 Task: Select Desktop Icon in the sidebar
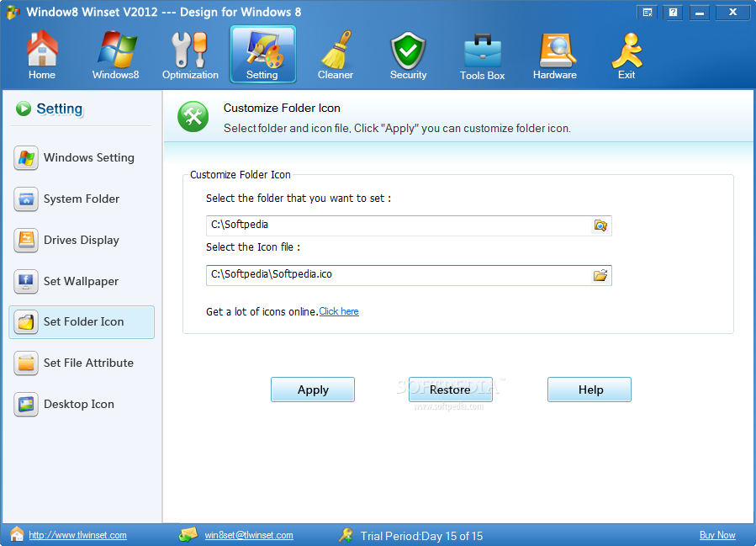coord(82,404)
